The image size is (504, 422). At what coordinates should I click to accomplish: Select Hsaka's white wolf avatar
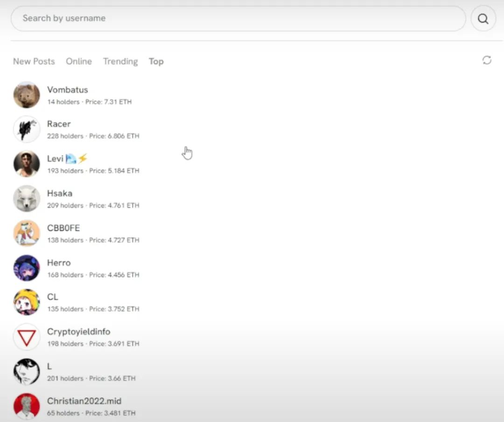(27, 198)
